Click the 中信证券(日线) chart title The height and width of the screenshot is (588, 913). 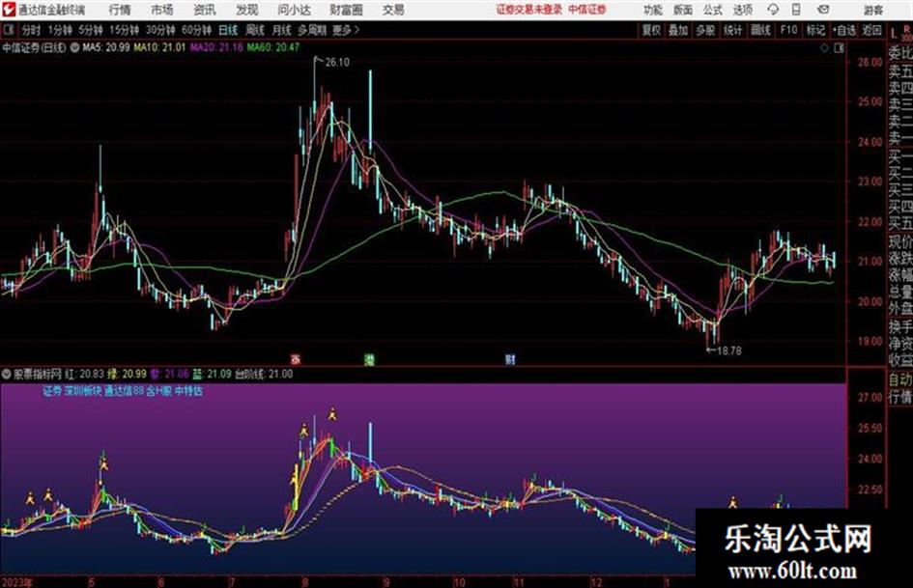(34, 47)
